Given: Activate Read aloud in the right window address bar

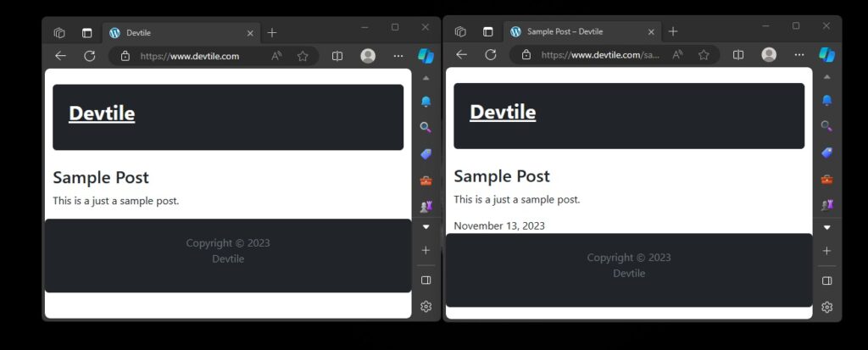Looking at the screenshot, I should [x=677, y=55].
